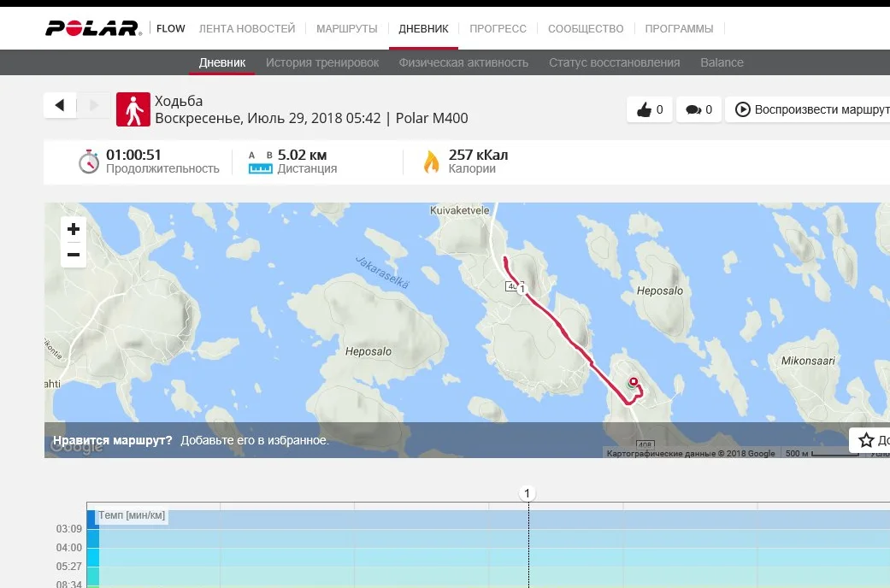The image size is (890, 588).
Task: Click the A-B distance ruler icon
Action: [261, 162]
